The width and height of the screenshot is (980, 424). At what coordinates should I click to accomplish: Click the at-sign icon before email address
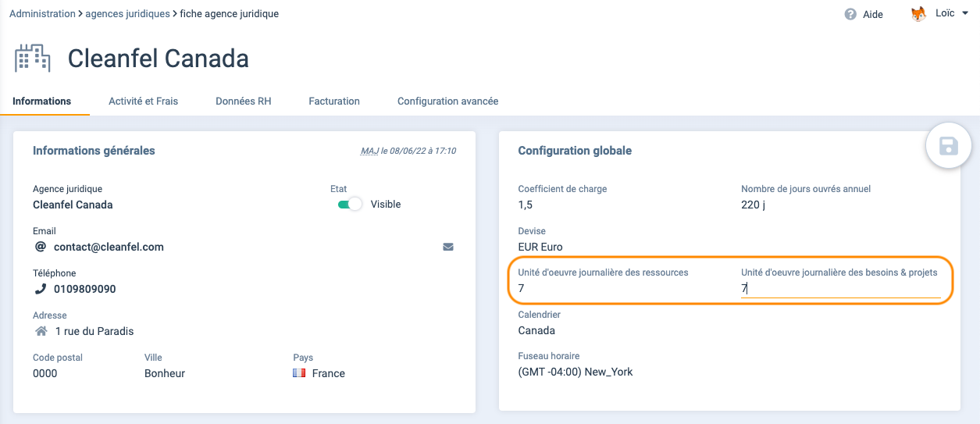pos(41,247)
